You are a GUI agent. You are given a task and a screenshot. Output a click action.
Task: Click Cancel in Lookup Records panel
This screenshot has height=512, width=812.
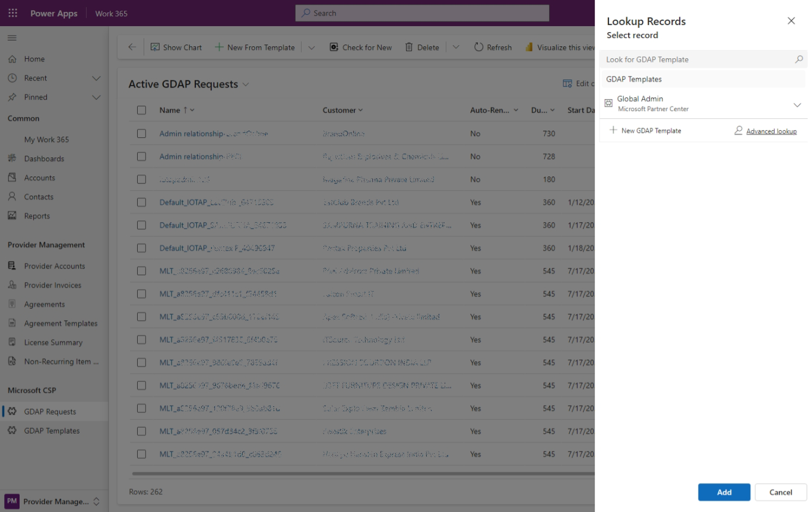tap(781, 492)
